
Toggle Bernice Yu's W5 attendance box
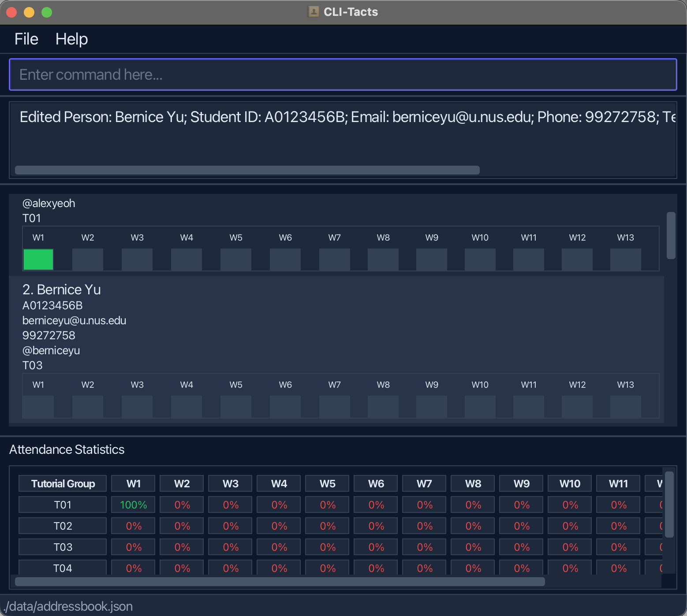point(235,407)
